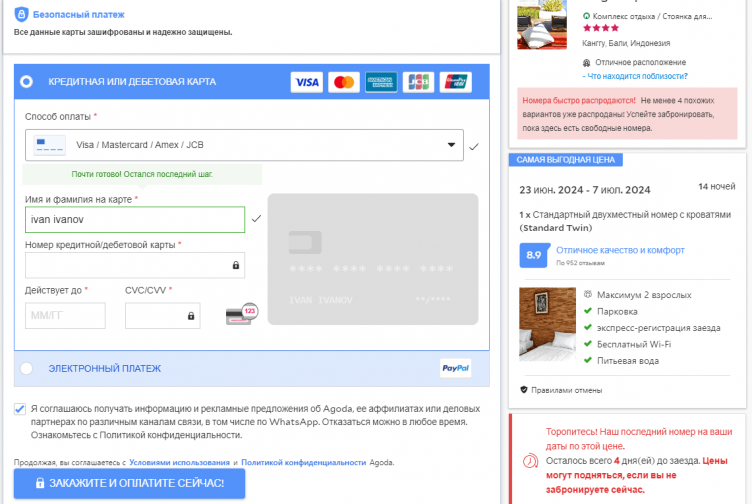Open the Visa / Mastercard / Amex / JCB dropdown
This screenshot has width=752, height=504.
point(244,145)
